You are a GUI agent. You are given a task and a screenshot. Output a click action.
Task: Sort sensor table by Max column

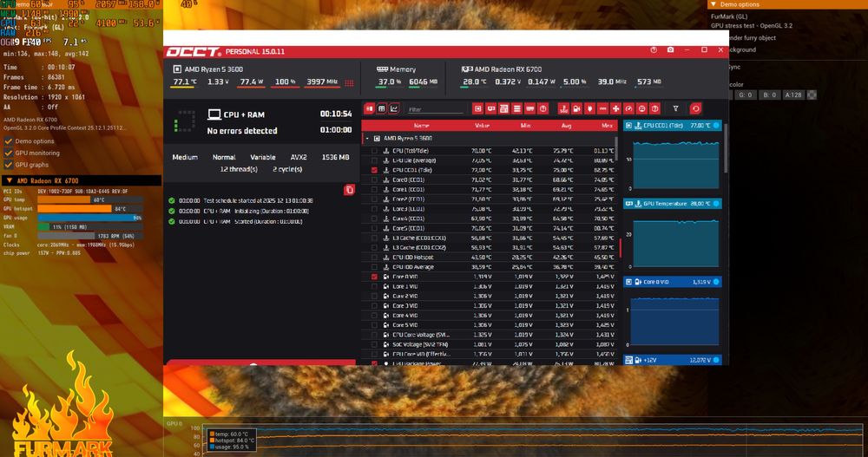(607, 126)
